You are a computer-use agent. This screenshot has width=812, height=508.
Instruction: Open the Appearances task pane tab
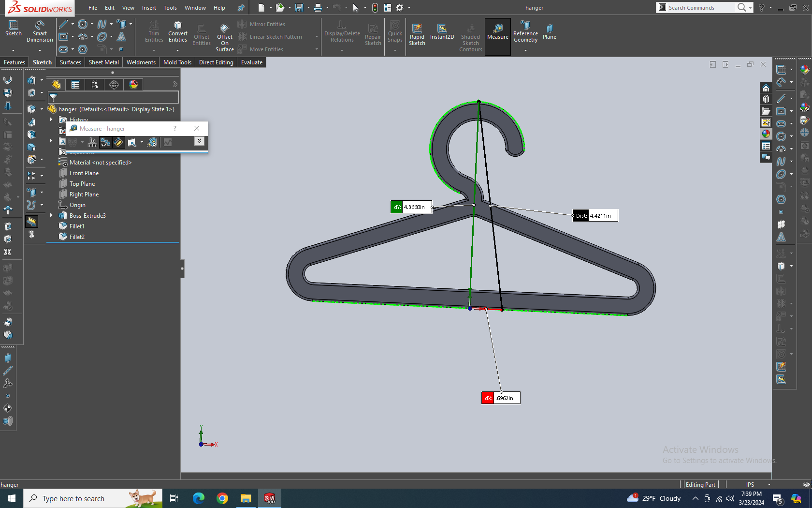click(766, 134)
